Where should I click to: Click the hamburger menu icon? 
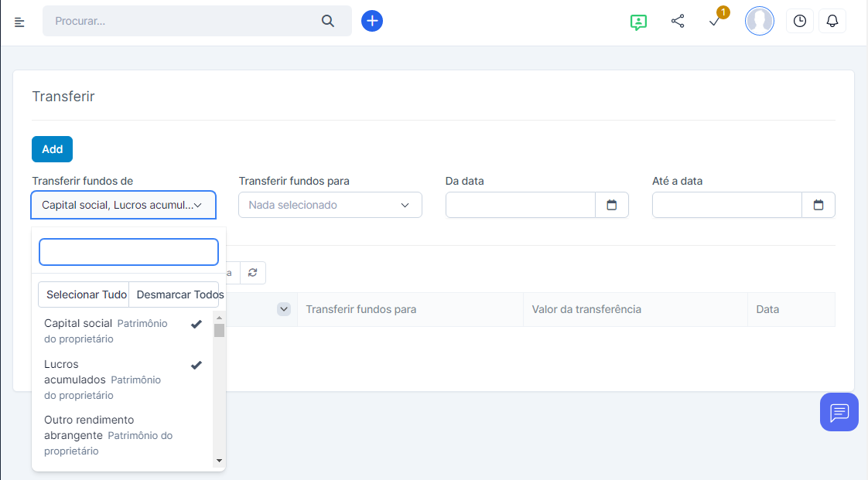19,22
